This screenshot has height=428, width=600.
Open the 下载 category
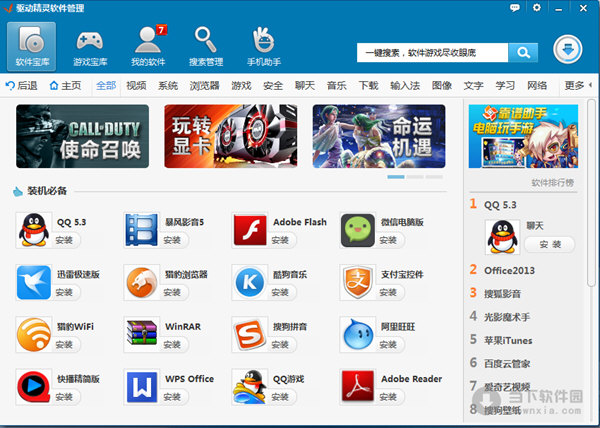coord(368,85)
